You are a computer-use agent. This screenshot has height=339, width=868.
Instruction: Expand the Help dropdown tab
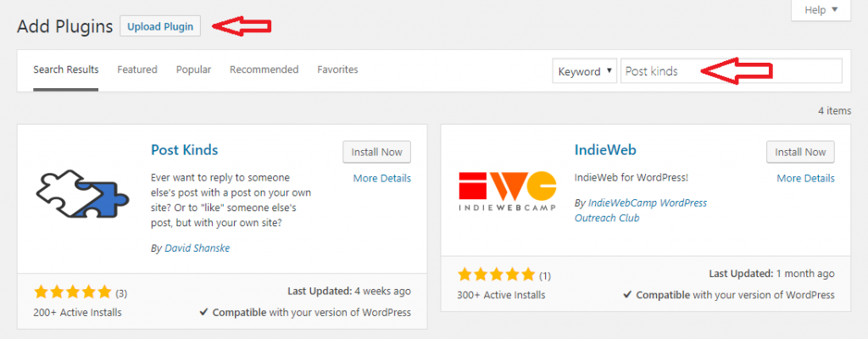click(x=821, y=10)
